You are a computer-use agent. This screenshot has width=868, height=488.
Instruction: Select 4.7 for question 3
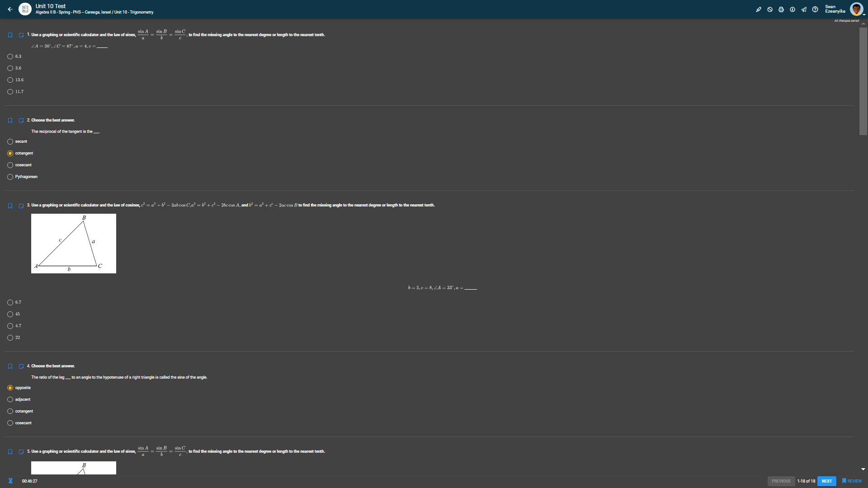(10, 326)
